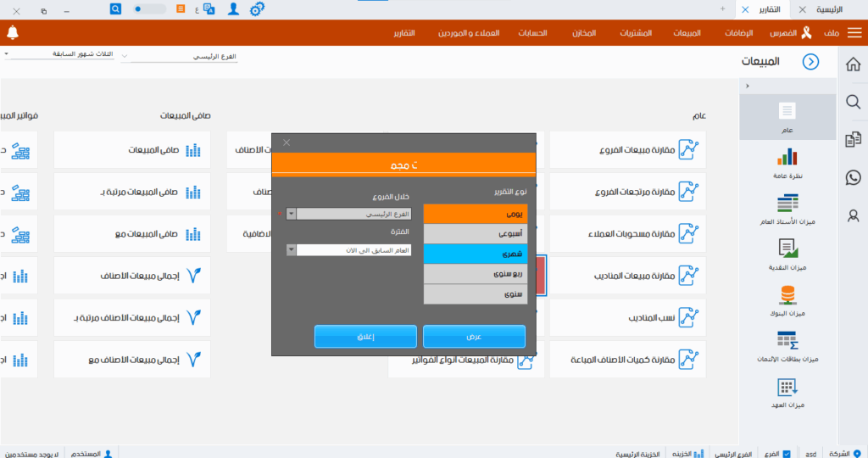Expand the خلال الفروع branch dropdown
This screenshot has height=458, width=868.
pos(292,215)
